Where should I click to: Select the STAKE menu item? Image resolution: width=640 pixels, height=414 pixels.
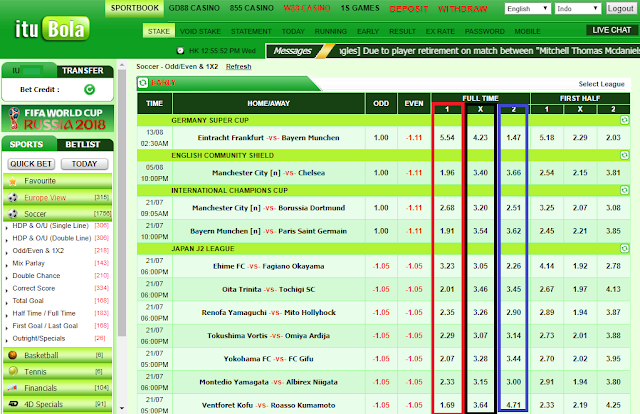[159, 31]
